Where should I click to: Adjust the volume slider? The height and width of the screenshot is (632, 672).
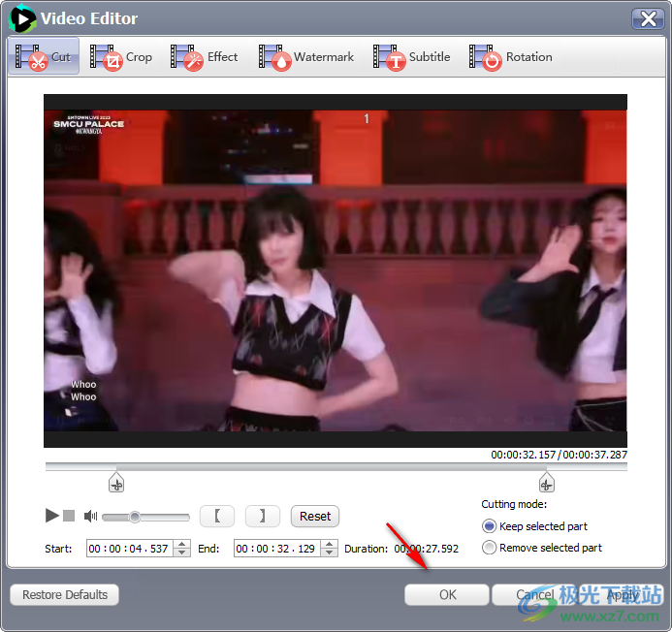[x=145, y=518]
